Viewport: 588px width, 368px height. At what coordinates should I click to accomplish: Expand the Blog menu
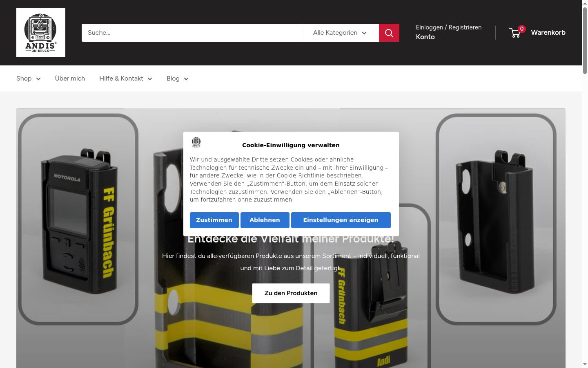pyautogui.click(x=178, y=79)
